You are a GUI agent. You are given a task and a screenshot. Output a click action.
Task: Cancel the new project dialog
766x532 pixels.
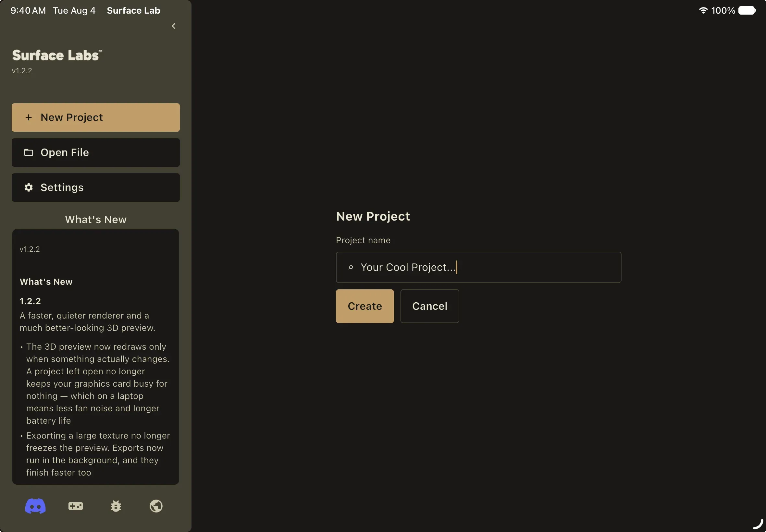coord(430,306)
